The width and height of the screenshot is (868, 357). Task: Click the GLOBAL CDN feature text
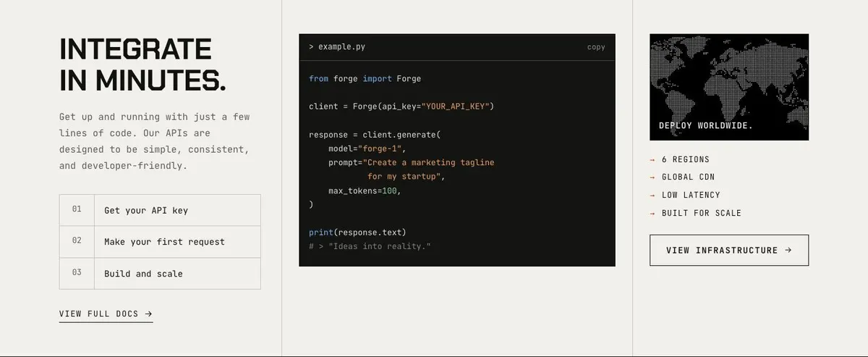[688, 177]
